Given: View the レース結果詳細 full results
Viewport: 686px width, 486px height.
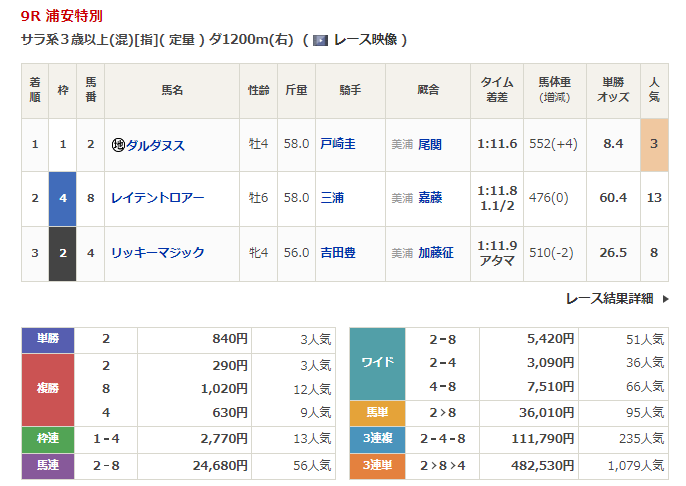Looking at the screenshot, I should tap(609, 299).
